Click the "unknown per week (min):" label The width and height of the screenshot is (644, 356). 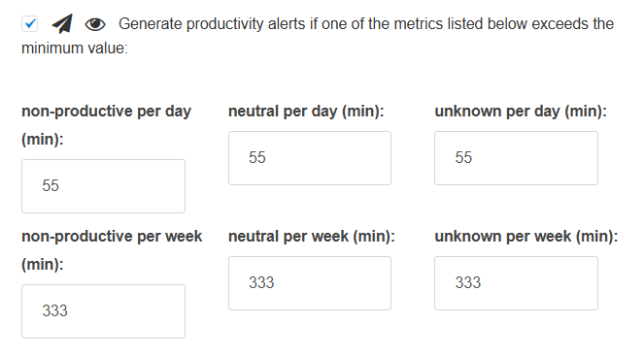[x=526, y=237]
